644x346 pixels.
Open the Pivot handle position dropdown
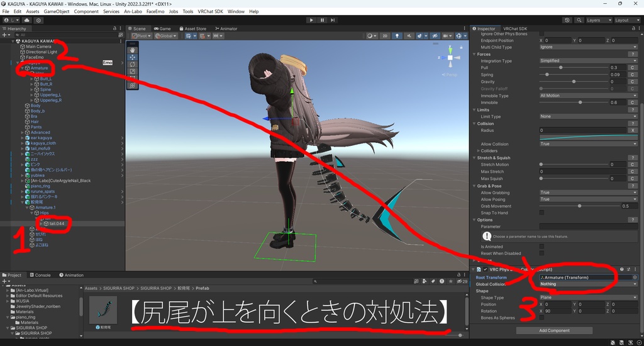[x=142, y=36]
